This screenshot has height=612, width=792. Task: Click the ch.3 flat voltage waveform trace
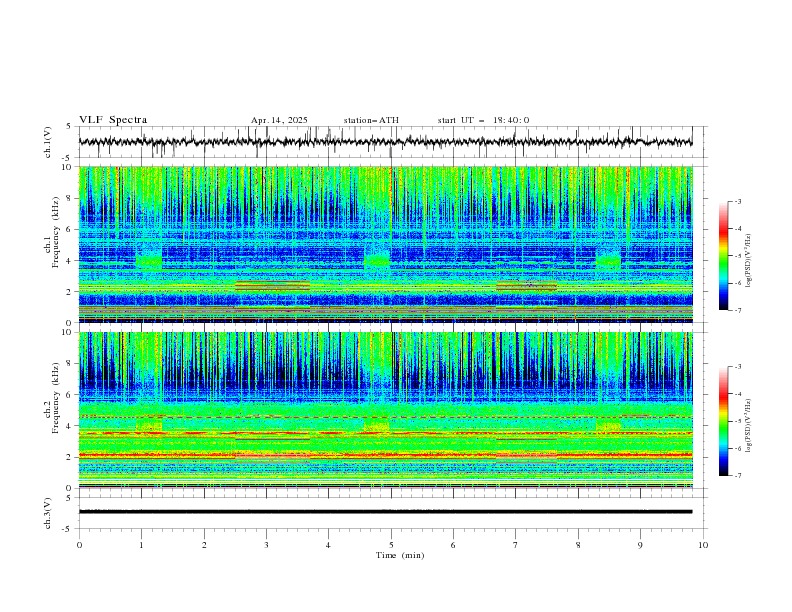(x=385, y=512)
